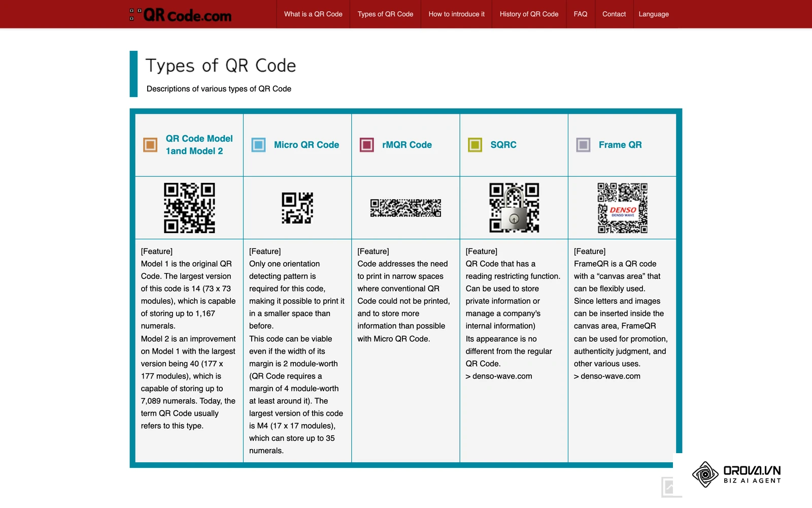
Task: Go to How to introduce it
Action: [456, 14]
